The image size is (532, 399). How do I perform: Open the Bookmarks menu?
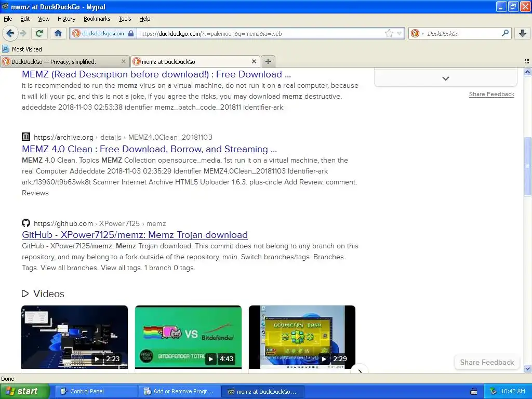97,19
